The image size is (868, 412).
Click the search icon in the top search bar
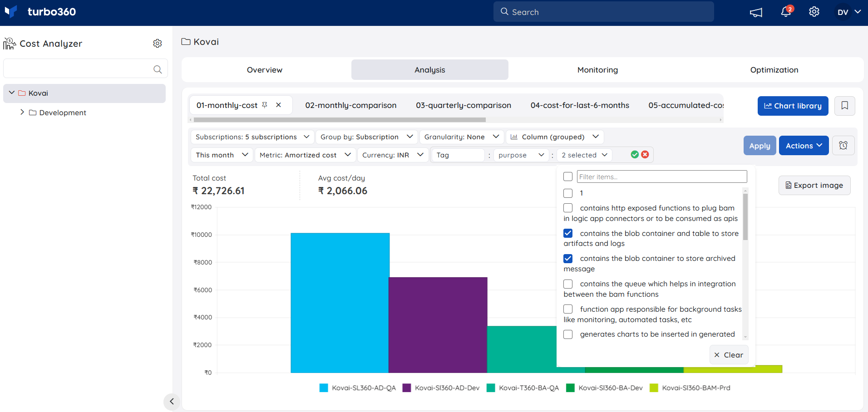pyautogui.click(x=504, y=12)
